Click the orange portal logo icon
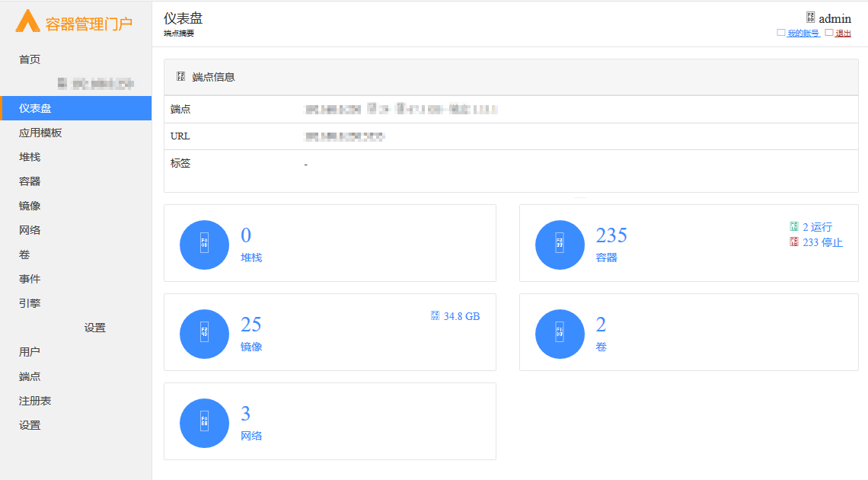868x480 pixels. click(x=27, y=21)
